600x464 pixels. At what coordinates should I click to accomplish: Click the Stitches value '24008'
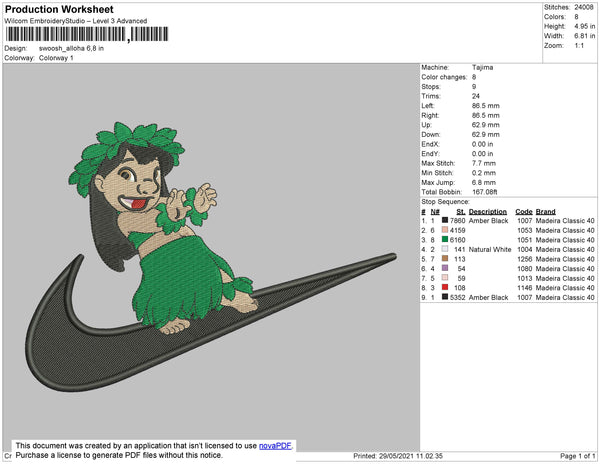[584, 7]
